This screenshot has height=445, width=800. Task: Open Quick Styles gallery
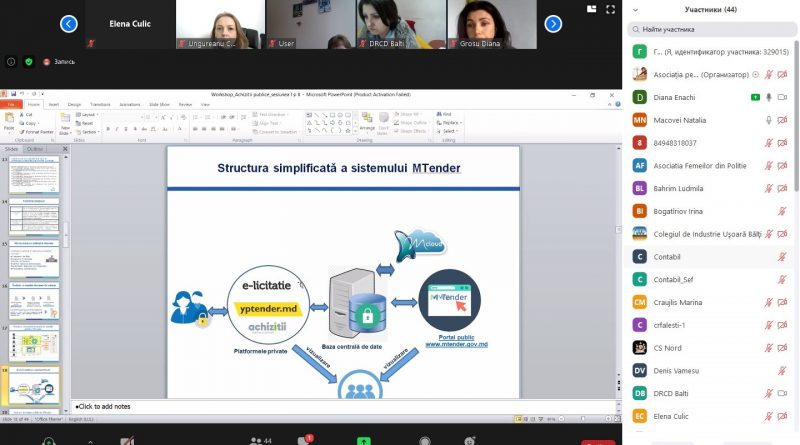pos(383,123)
